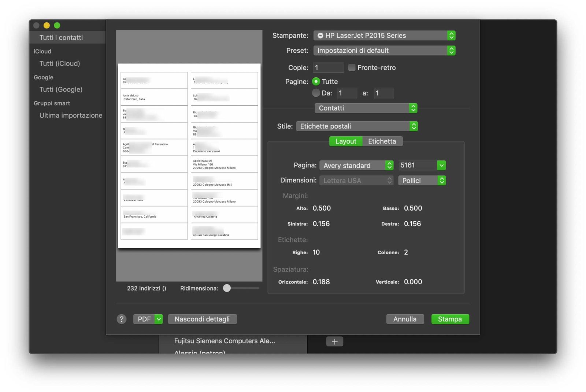The height and width of the screenshot is (392, 586).
Task: Click the Alto margin value 0.500
Action: [x=322, y=208]
